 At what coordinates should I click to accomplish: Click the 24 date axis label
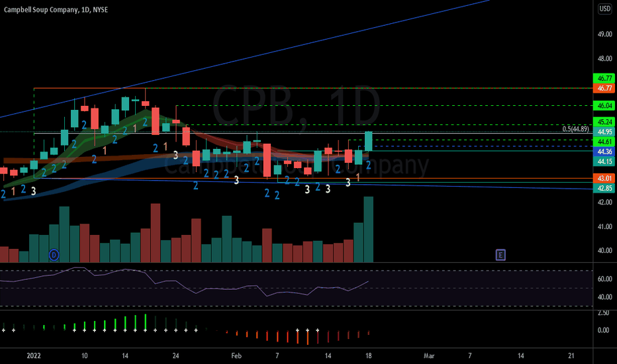click(x=175, y=356)
